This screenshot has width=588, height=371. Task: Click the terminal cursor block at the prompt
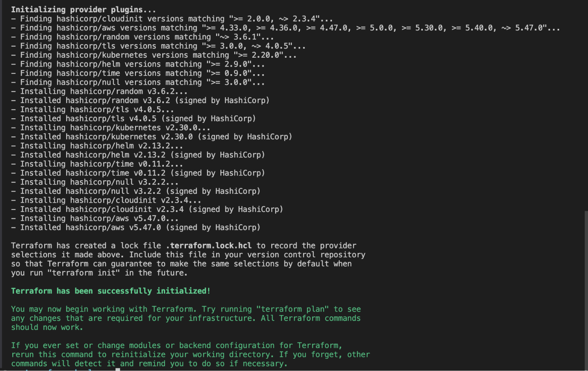click(x=118, y=369)
